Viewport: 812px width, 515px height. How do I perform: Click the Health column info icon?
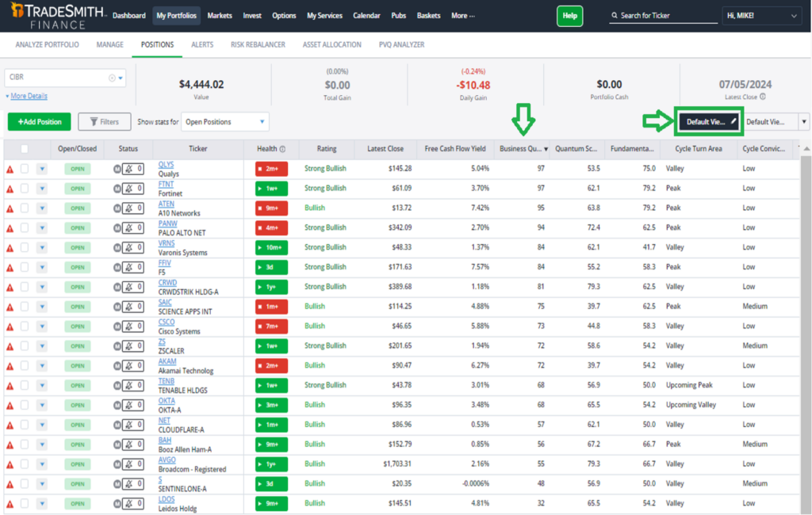[x=283, y=149]
